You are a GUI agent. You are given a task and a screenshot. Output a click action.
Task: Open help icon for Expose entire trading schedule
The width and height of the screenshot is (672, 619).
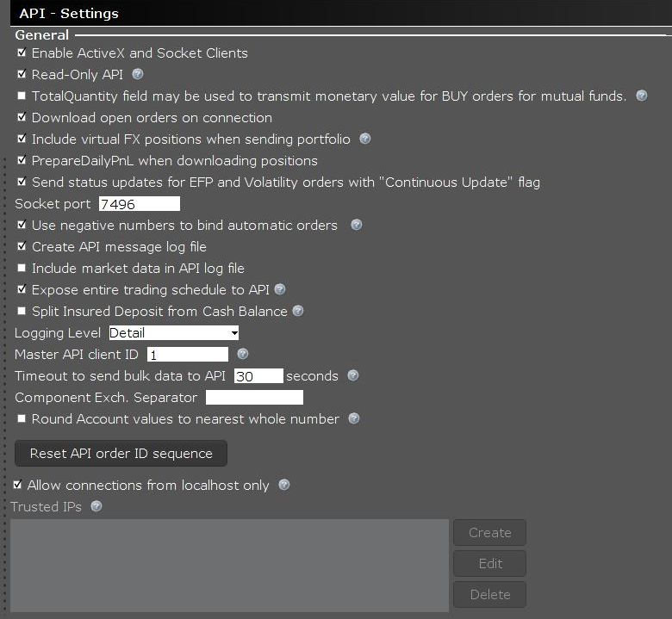279,289
